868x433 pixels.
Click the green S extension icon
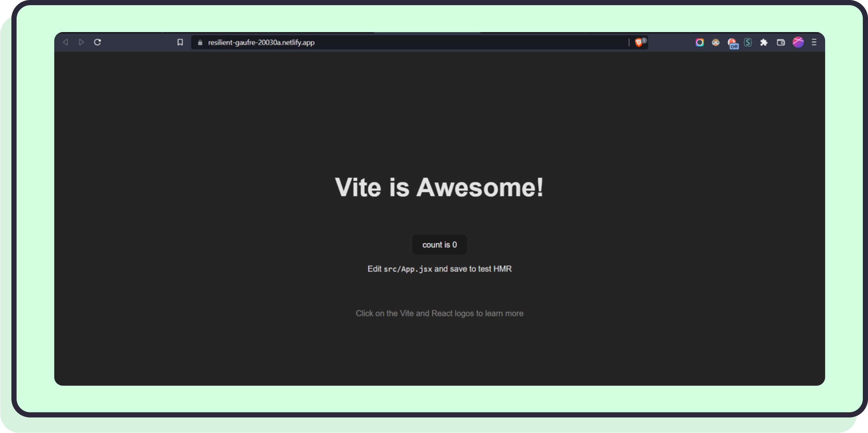click(x=748, y=42)
